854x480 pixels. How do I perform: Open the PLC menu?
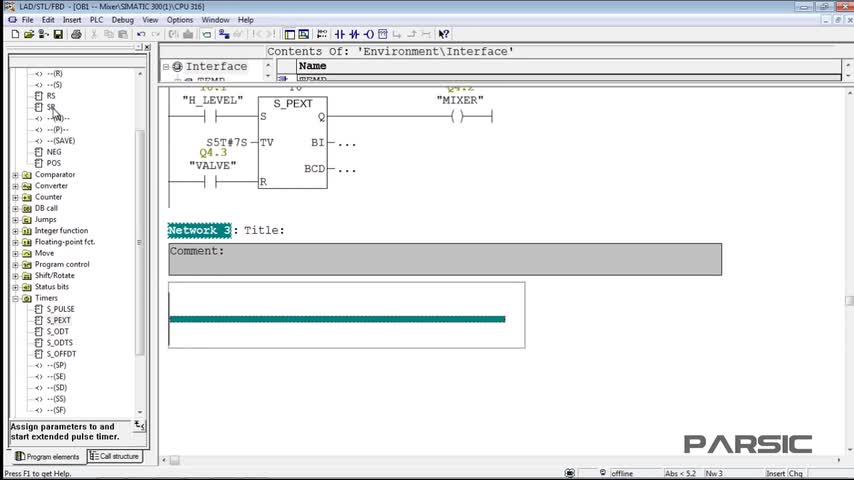click(x=96, y=20)
